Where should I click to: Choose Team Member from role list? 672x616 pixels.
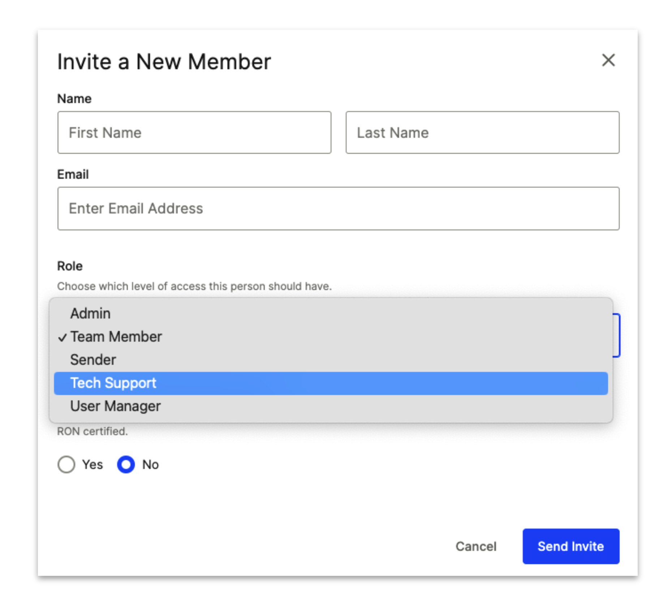pyautogui.click(x=331, y=337)
